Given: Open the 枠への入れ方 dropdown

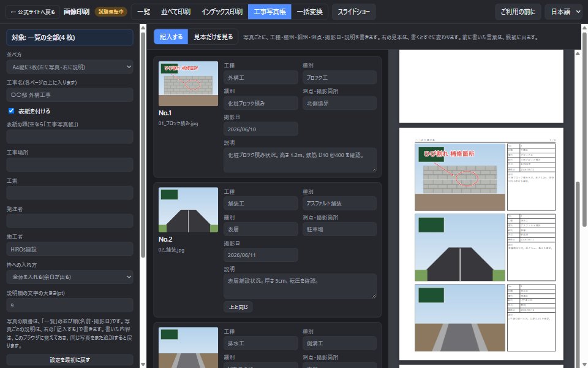Looking at the screenshot, I should pyautogui.click(x=70, y=277).
